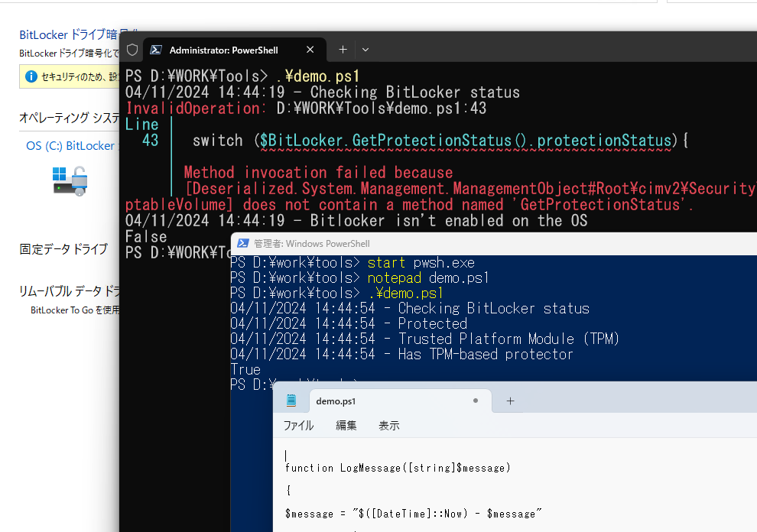Open the ファイル menu in Notepad
Screen dimensions: 757x532
click(298, 425)
